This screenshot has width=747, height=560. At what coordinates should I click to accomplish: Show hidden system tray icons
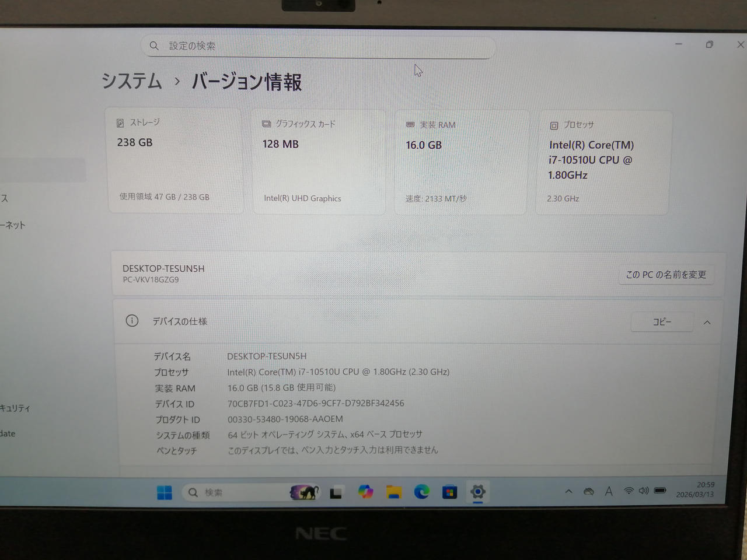pos(568,492)
